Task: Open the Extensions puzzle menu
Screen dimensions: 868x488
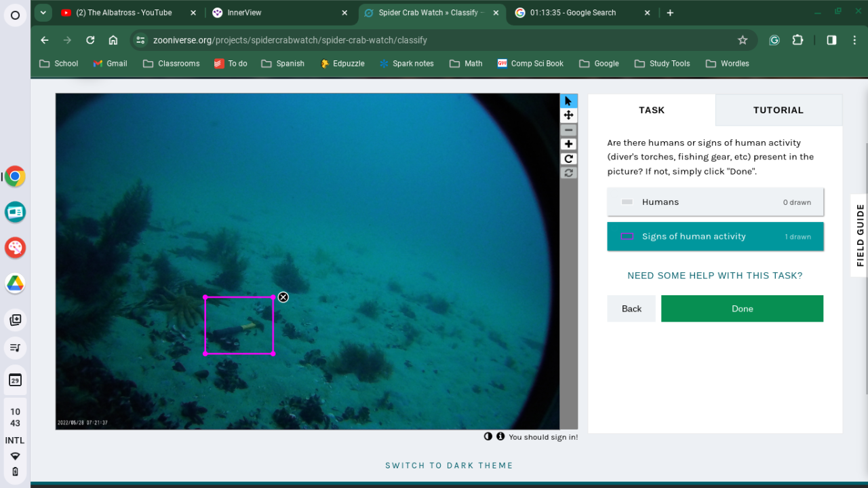Action: click(x=797, y=40)
